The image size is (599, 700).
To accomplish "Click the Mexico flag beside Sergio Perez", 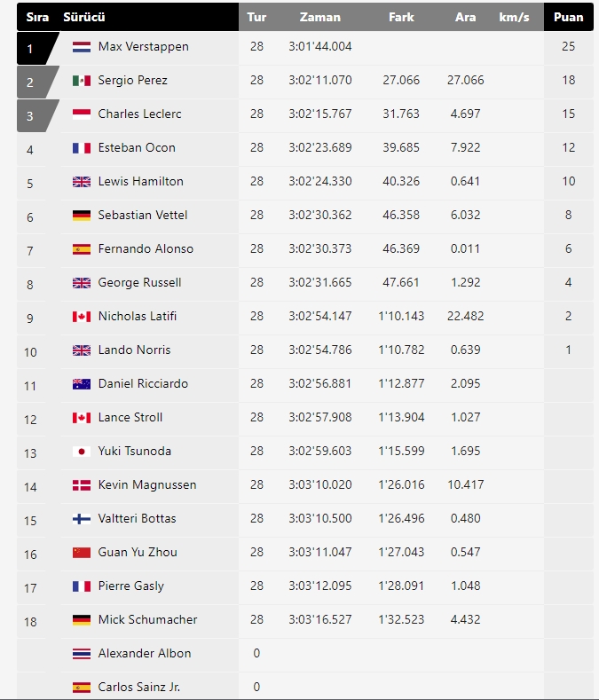I will click(x=82, y=81).
